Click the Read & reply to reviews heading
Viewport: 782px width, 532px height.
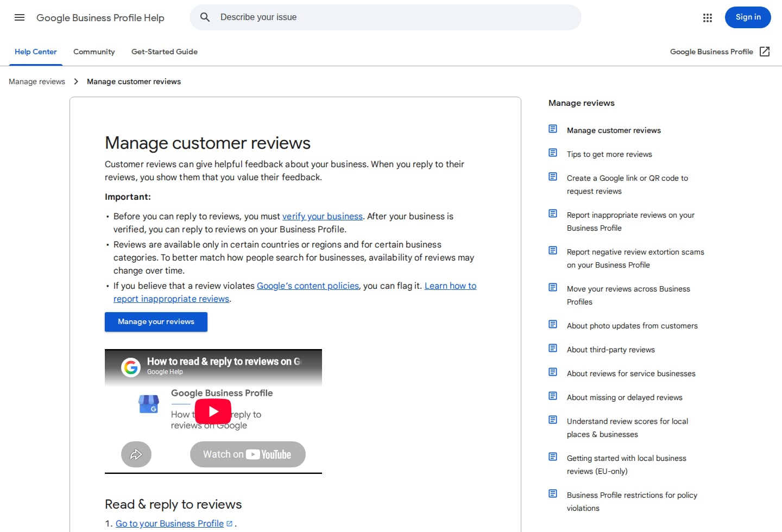point(173,504)
